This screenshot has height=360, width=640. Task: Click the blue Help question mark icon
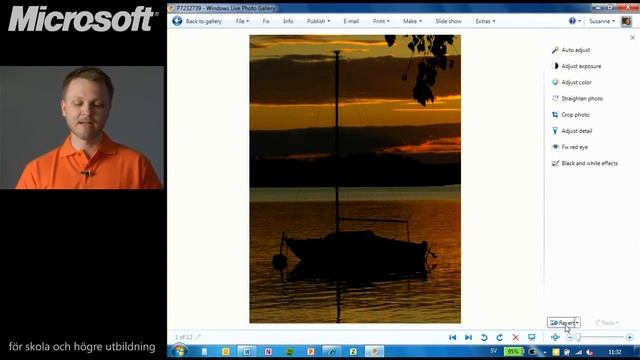572,21
